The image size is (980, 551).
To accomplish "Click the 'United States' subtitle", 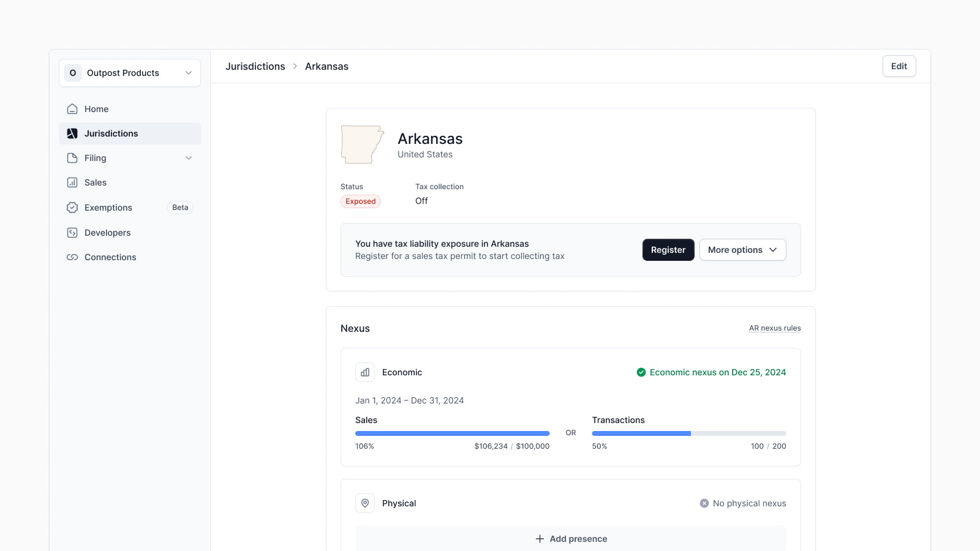I will pyautogui.click(x=425, y=154).
